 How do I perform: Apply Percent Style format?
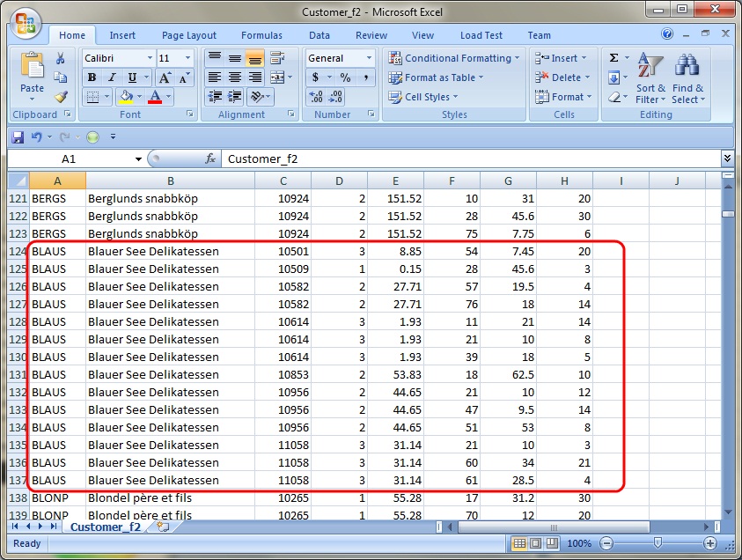click(345, 77)
